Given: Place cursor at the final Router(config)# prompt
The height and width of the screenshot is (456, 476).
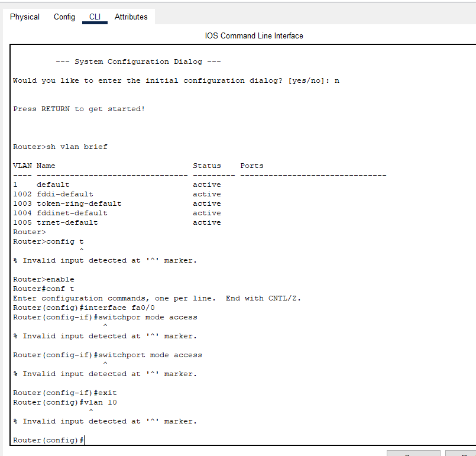Looking at the screenshot, I should click(48, 440).
